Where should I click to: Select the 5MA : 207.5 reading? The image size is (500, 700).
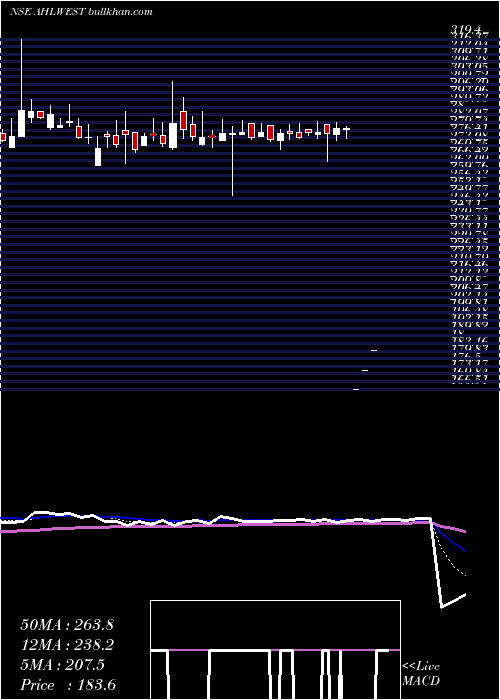(62, 665)
